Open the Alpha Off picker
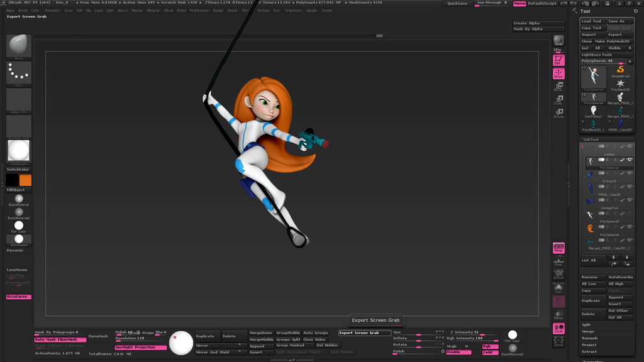 pos(18,100)
